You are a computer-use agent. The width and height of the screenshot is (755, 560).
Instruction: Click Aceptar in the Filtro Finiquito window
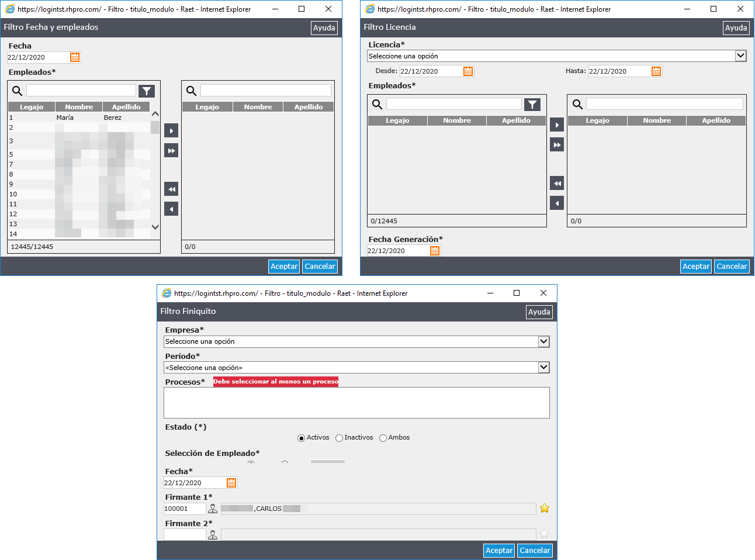tap(499, 550)
